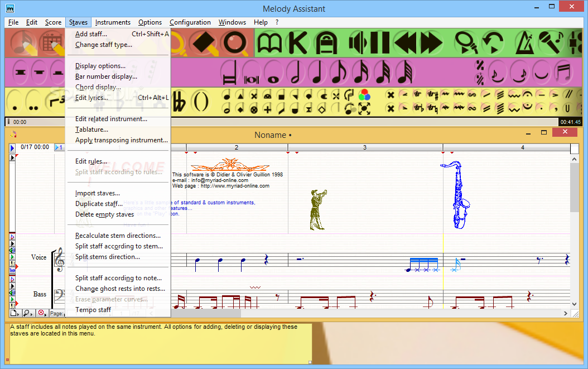Screen dimensions: 588x369
Task: Click horizontal scrollbar right arrow
Action: pos(566,313)
